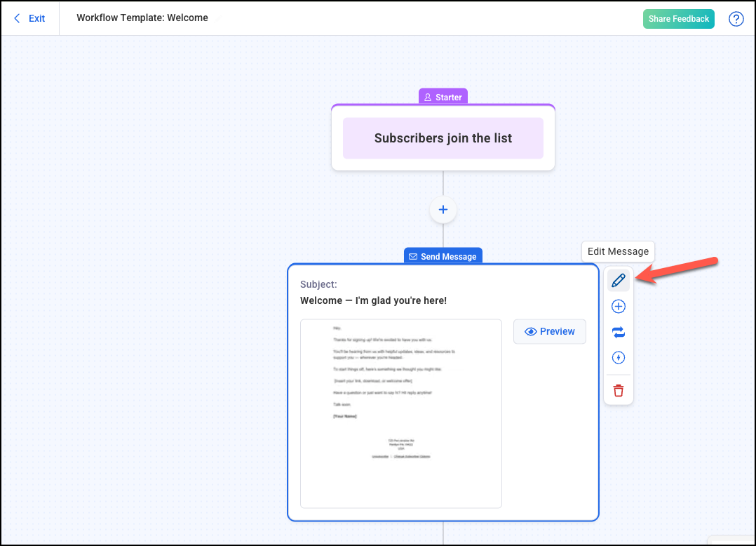Delete the step with red trash icon
Image resolution: width=756 pixels, height=546 pixels.
point(618,391)
